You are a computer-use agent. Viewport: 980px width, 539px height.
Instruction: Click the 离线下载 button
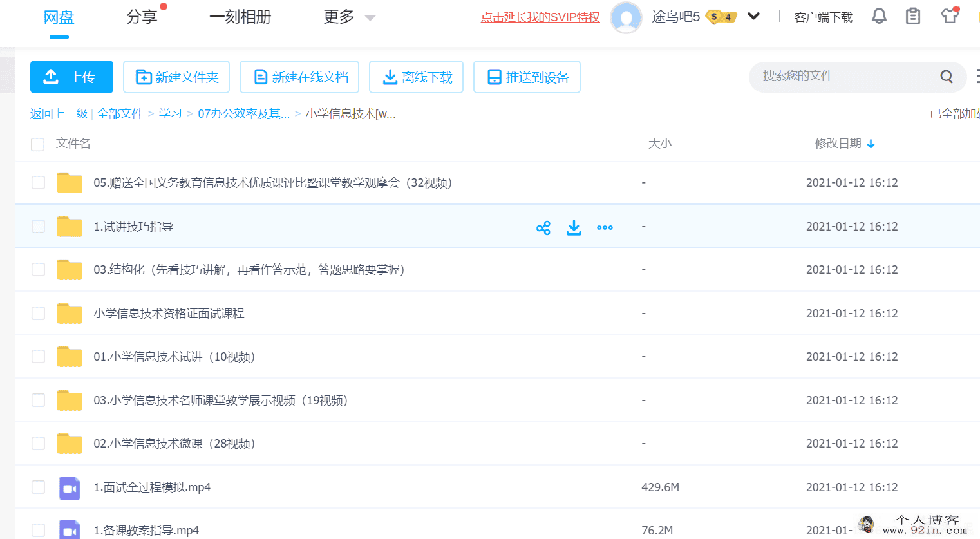coord(416,77)
